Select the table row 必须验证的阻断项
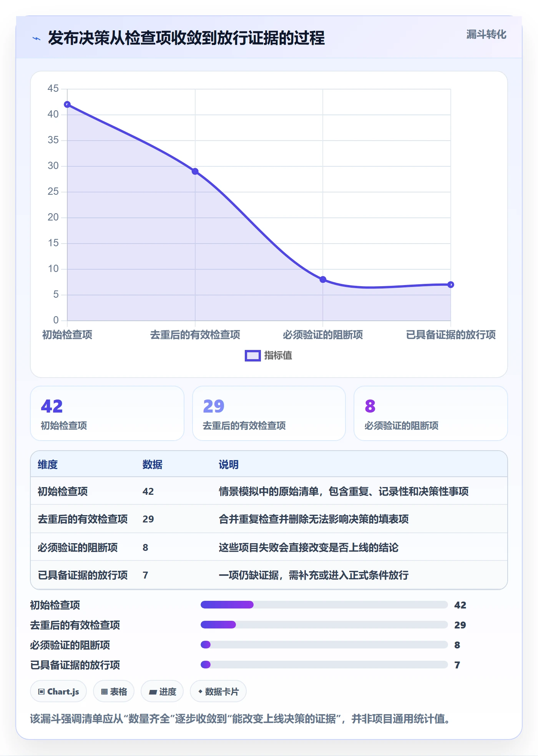This screenshot has width=538, height=756. (269, 547)
